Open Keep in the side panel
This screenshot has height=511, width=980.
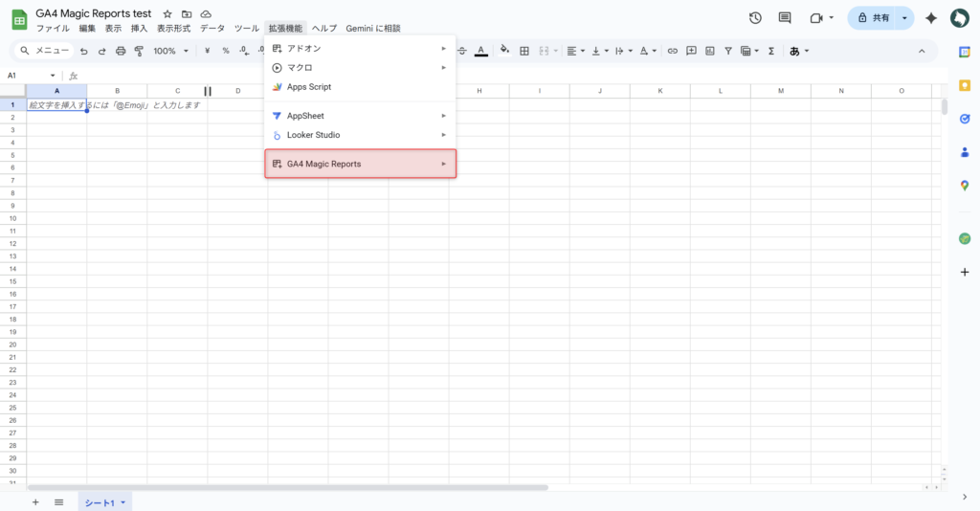965,85
